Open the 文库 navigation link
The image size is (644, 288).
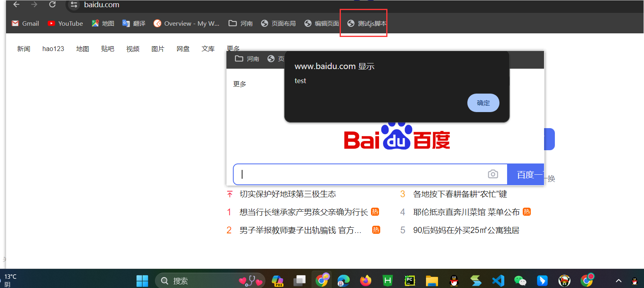pos(208,49)
